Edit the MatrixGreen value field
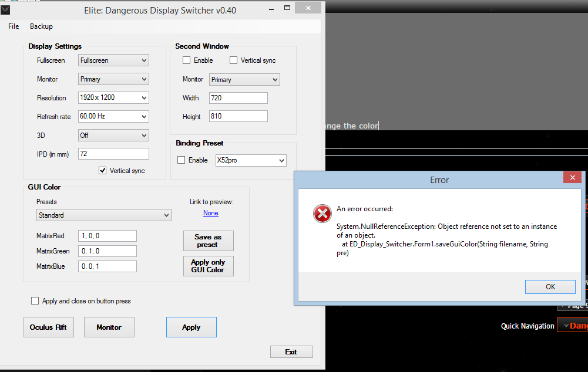Viewport: 588px width, 372px height. [x=107, y=251]
